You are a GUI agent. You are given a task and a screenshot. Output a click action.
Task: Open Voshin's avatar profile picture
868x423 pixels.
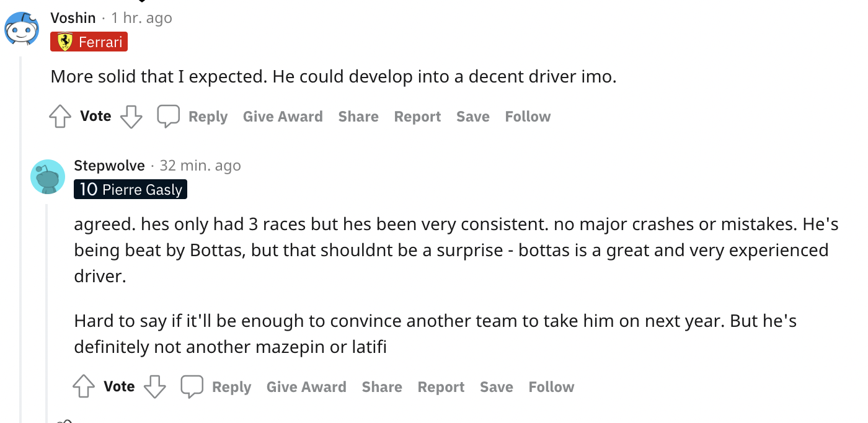22,28
